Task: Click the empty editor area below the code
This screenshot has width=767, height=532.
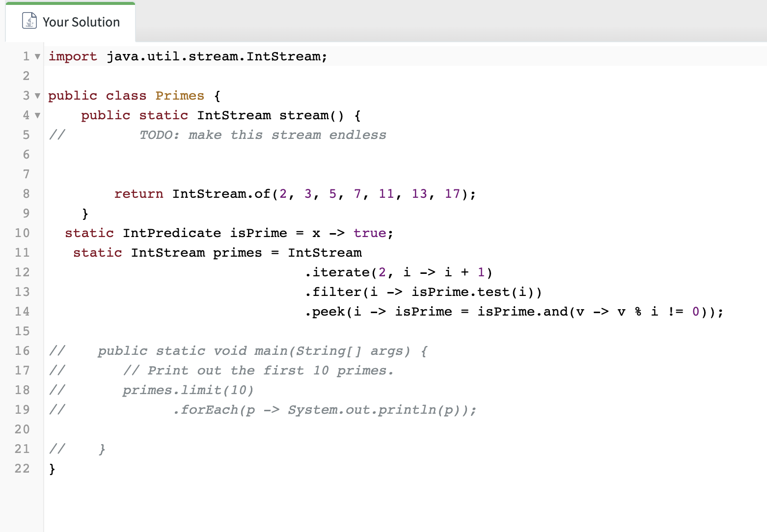Action: (x=344, y=505)
